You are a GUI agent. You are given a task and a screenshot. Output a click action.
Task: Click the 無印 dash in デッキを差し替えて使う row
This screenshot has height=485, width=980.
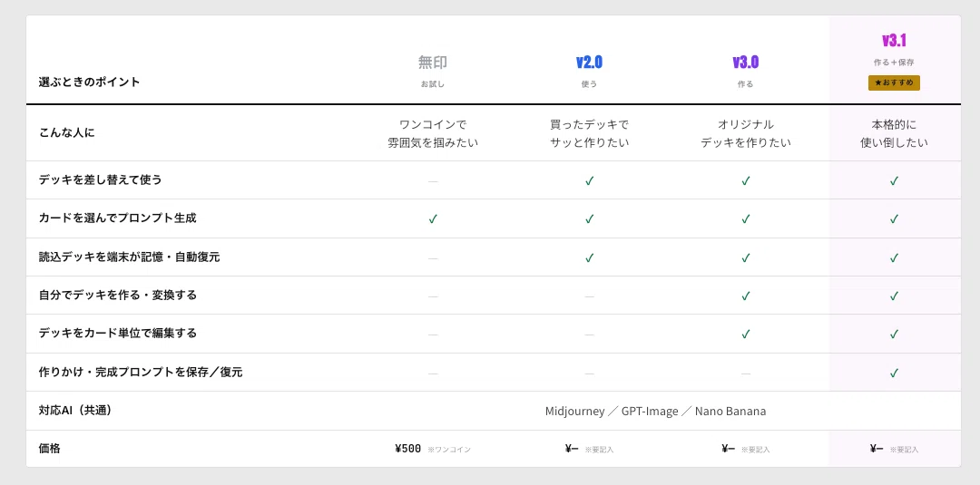433,181
